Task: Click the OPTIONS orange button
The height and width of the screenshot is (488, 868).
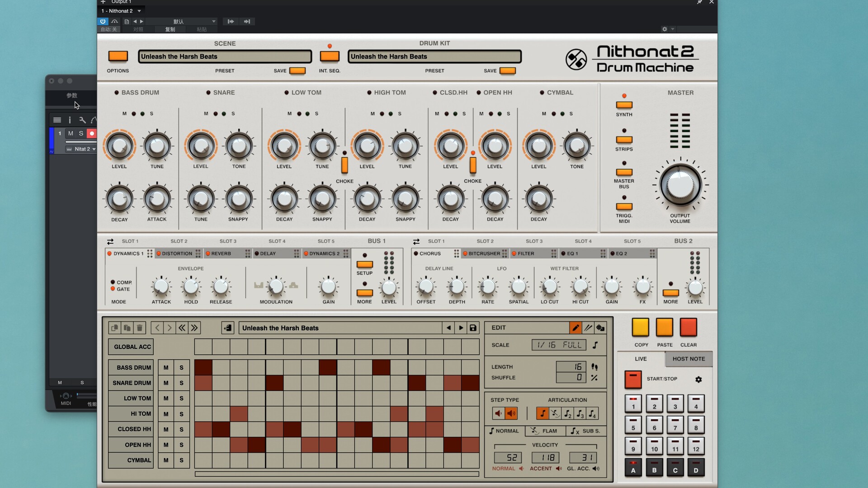Action: pos(118,56)
